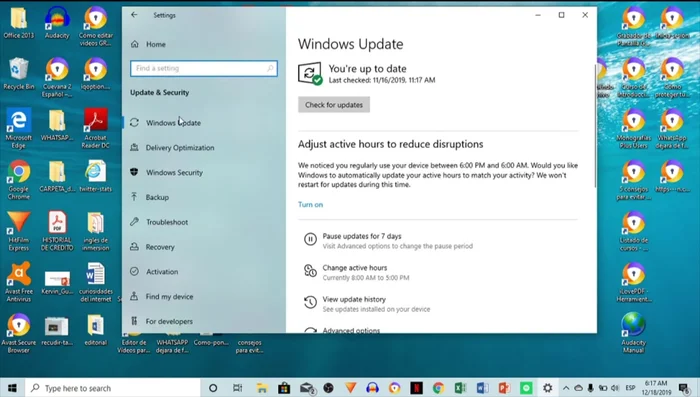Viewport: 700px width, 397px height.
Task: Click the Avast Secure Browser desktop icon
Action: pos(19,334)
